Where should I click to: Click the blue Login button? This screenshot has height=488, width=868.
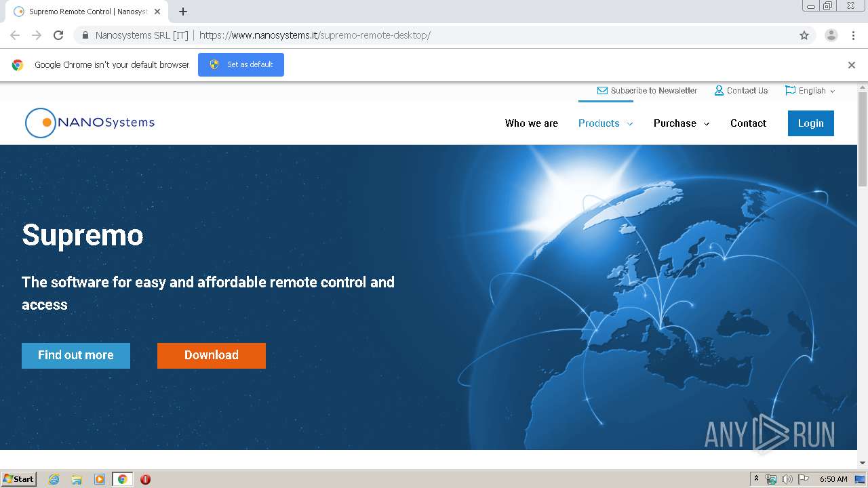coord(811,123)
